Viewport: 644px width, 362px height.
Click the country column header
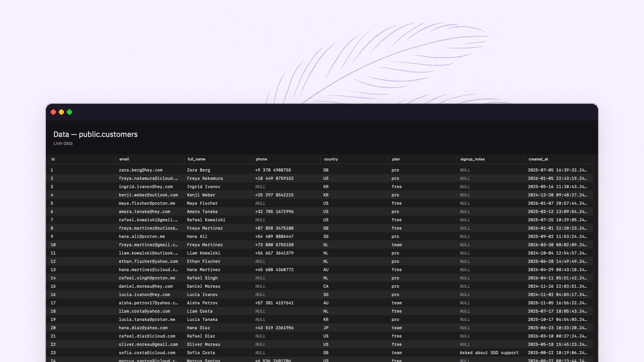355,159
